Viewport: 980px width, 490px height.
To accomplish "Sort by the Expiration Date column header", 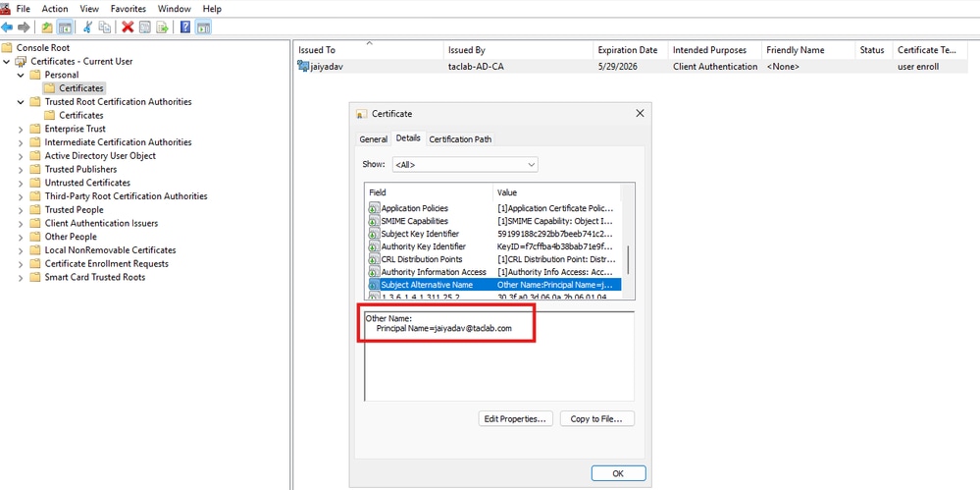I will click(x=630, y=50).
